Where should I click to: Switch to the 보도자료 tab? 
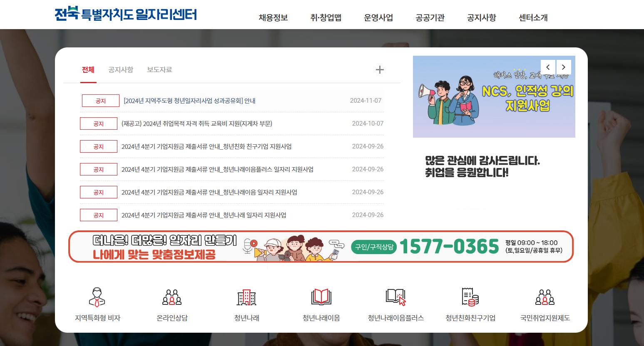pos(159,69)
